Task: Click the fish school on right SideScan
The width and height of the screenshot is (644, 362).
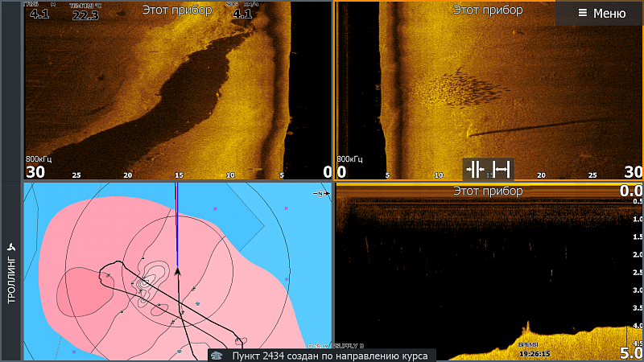Action: pos(464,88)
